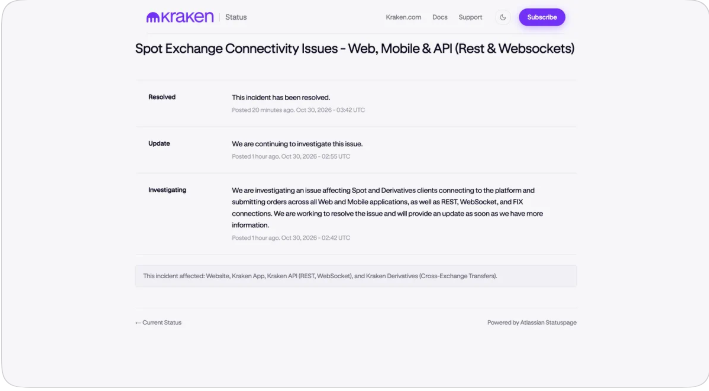Click "This incident has been resolved." text
709x391 pixels.
[281, 97]
